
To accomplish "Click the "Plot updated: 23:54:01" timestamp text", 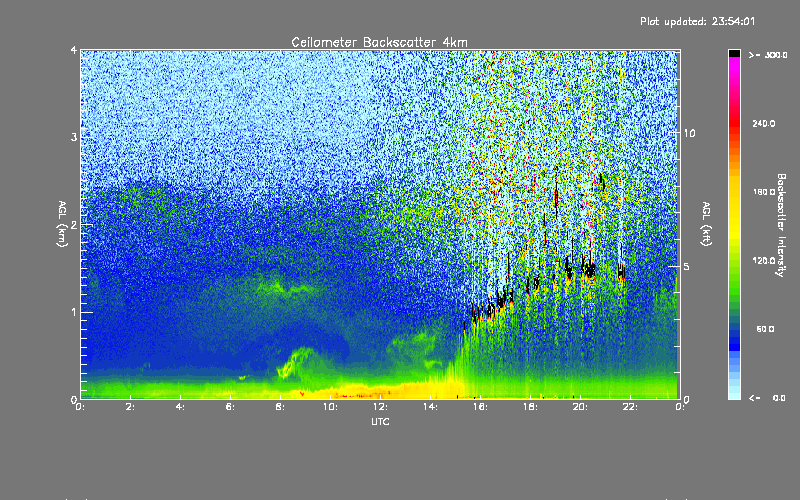I will tap(697, 21).
